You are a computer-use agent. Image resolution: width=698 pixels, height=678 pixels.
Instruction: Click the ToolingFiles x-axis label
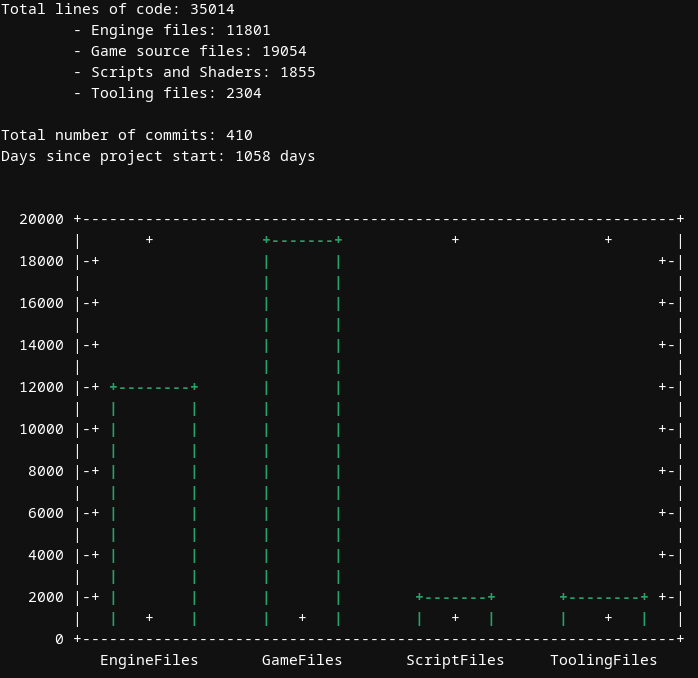pyautogui.click(x=603, y=660)
